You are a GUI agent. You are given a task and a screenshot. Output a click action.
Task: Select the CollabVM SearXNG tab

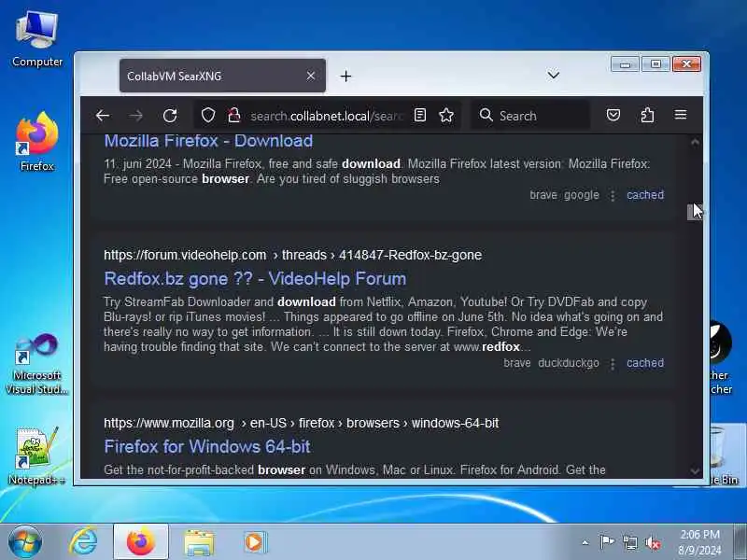click(222, 76)
